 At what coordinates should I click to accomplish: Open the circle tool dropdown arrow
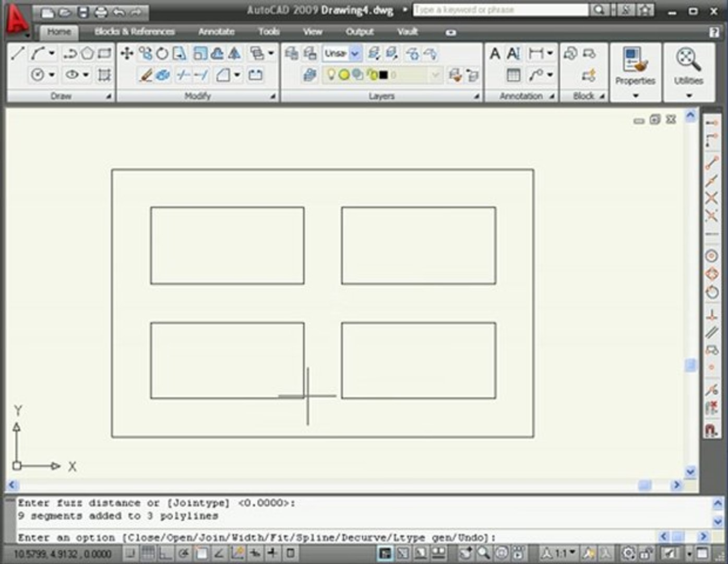coord(52,75)
